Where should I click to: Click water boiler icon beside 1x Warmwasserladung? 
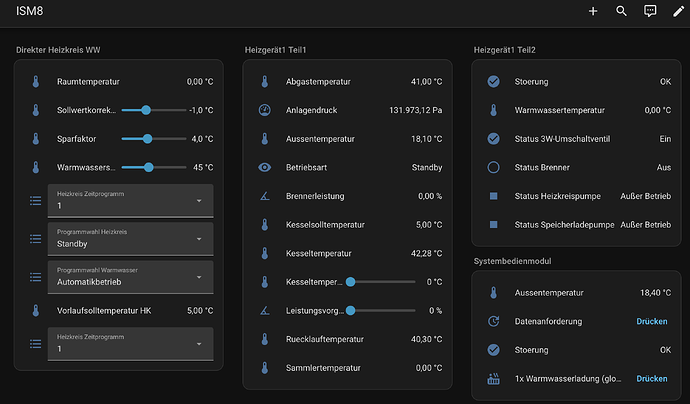493,378
